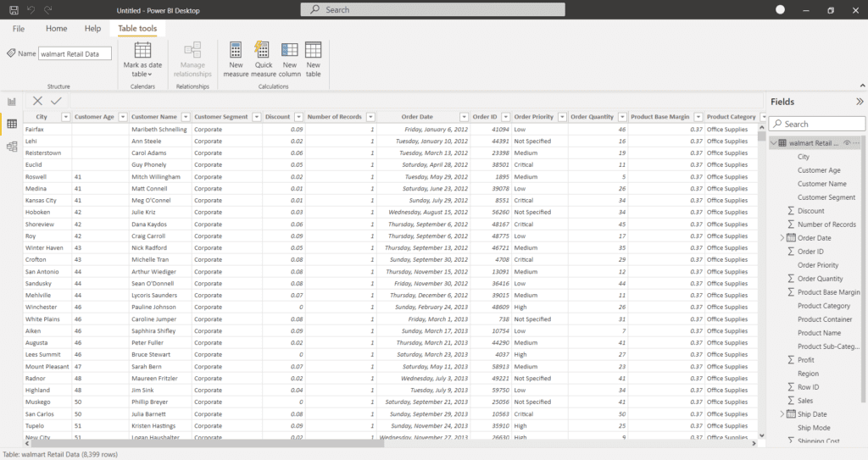The height and width of the screenshot is (460, 868).
Task: Click the tag icon next to Name
Action: pyautogui.click(x=11, y=53)
